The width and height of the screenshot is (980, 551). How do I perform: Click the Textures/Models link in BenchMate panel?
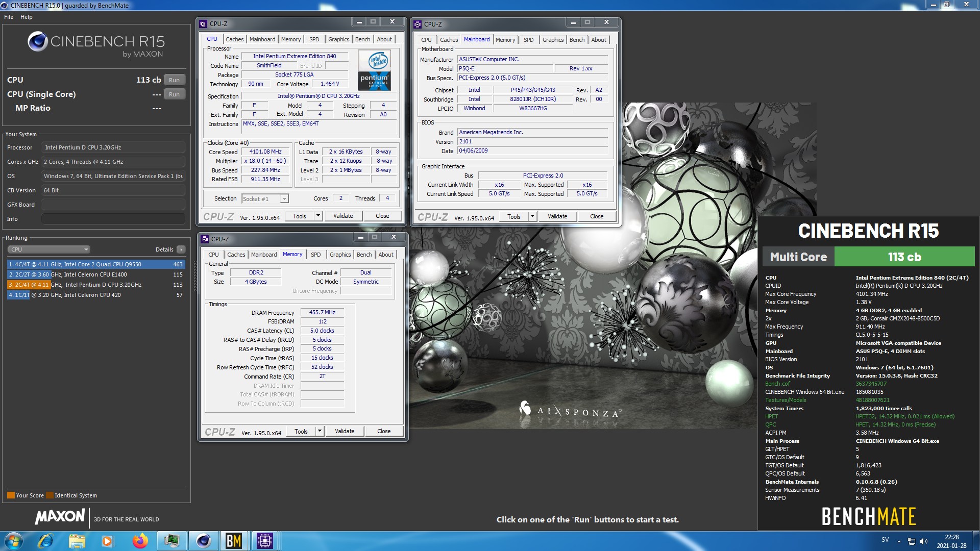pyautogui.click(x=786, y=400)
